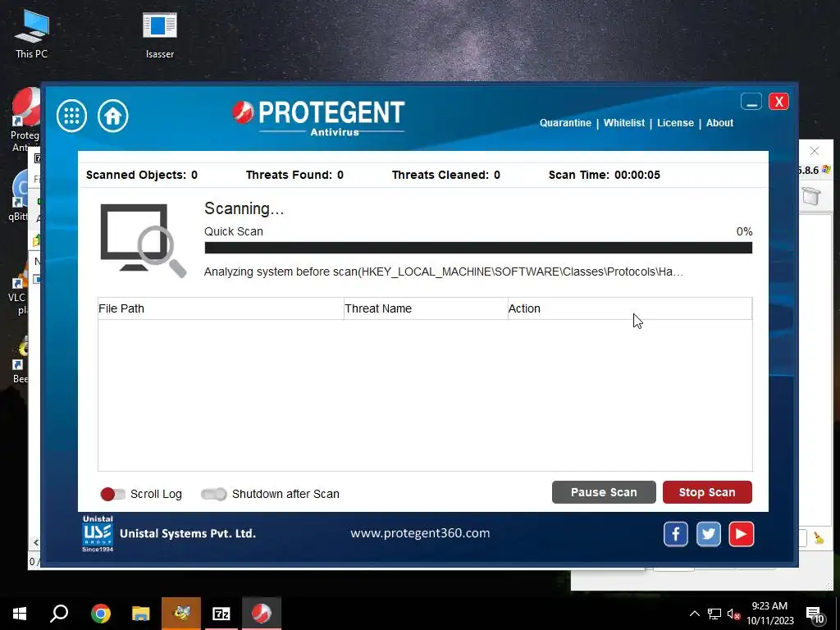Open Protegent Twitter page icon
The height and width of the screenshot is (630, 840).
[x=708, y=534]
